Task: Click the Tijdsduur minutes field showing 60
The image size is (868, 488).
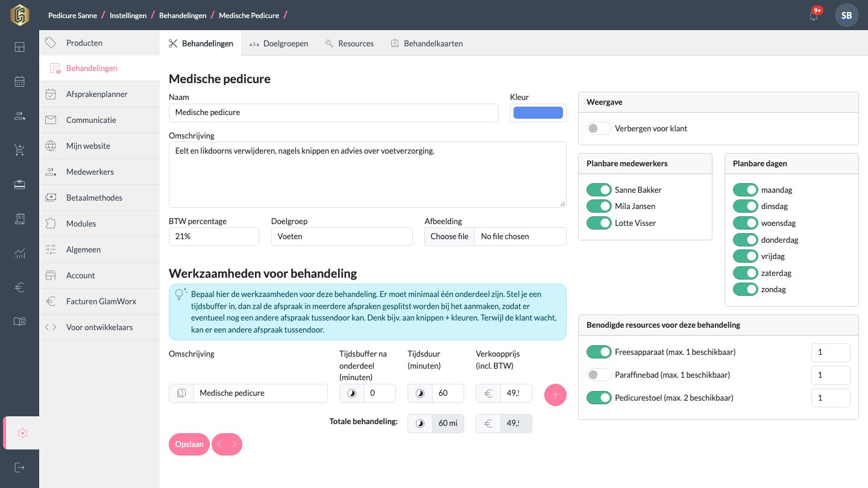Action: pos(448,393)
